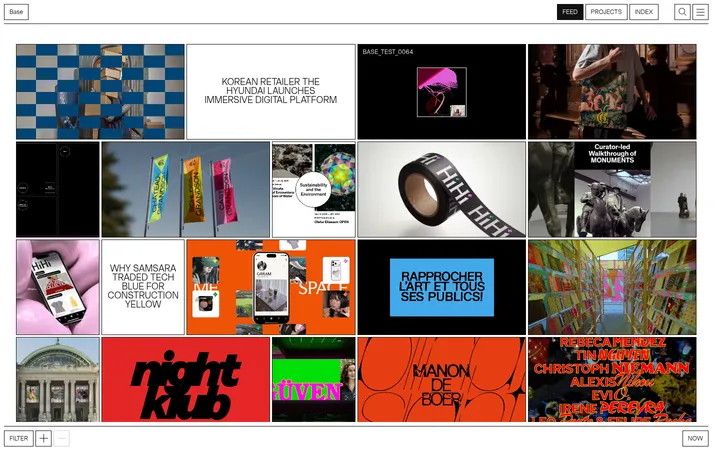Open the domed building photo tile
Viewport: 720px width, 450px height.
click(58, 379)
